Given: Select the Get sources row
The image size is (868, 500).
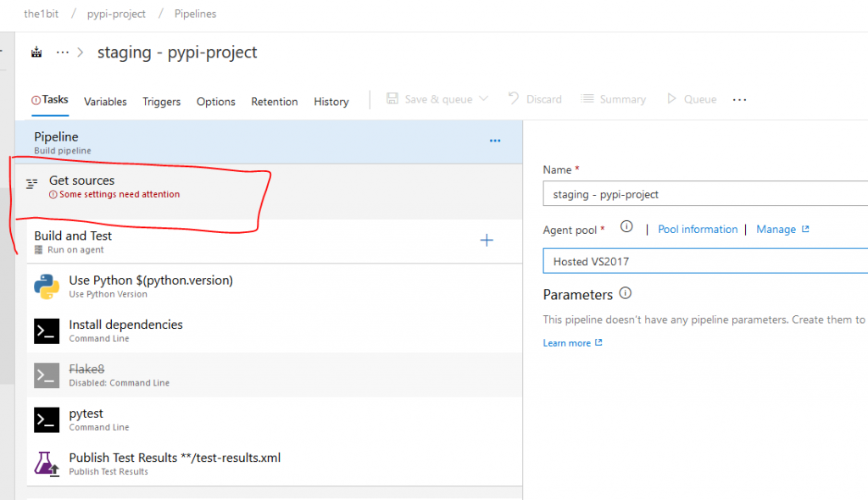Looking at the screenshot, I should pyautogui.click(x=269, y=191).
